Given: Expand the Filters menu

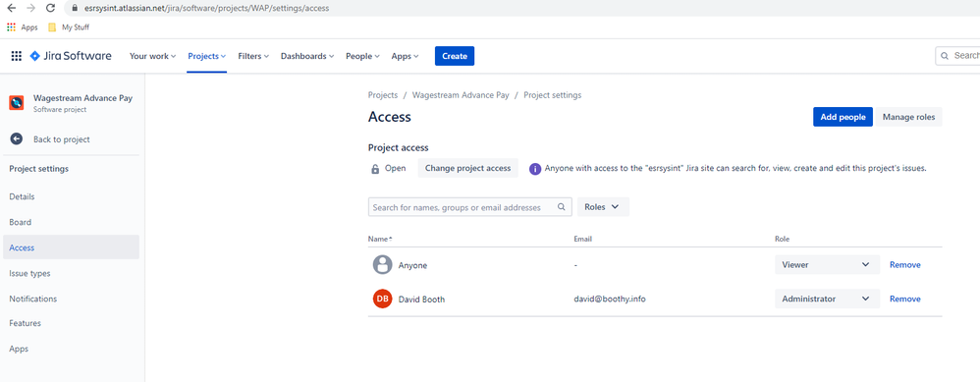Looking at the screenshot, I should (x=253, y=56).
